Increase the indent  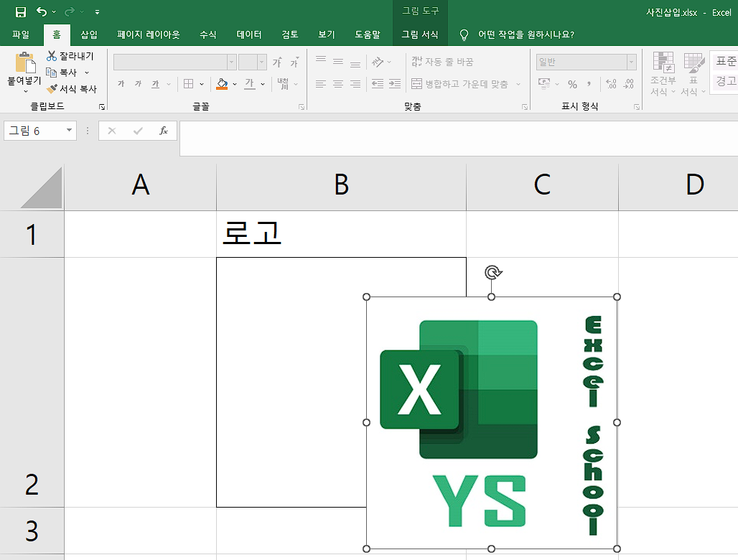point(394,84)
